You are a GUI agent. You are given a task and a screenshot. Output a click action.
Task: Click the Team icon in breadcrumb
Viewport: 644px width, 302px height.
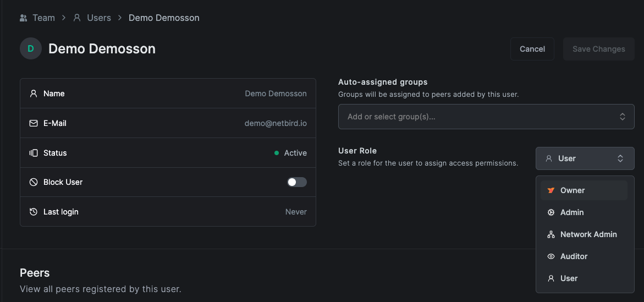pos(23,18)
